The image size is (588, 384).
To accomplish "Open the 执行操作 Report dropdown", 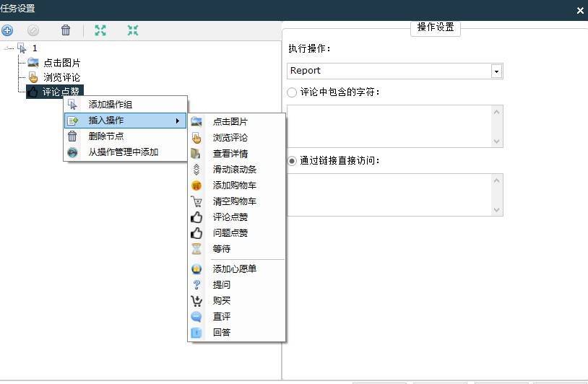I will (496, 71).
